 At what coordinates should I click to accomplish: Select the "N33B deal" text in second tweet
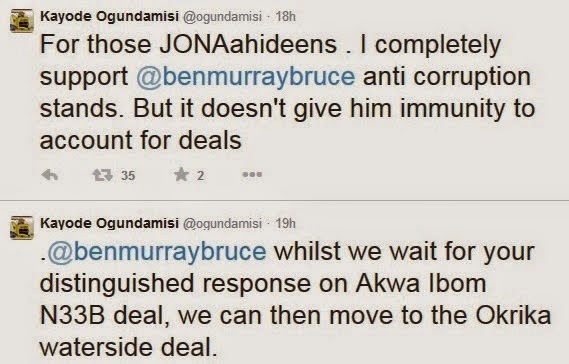click(105, 316)
